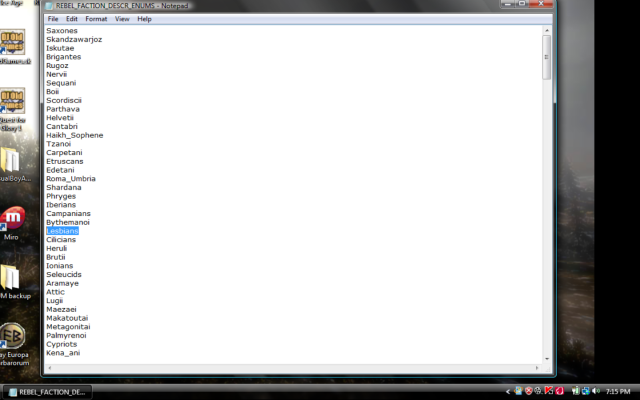Click the line "Helvetii"
640x400 pixels.
click(60, 118)
